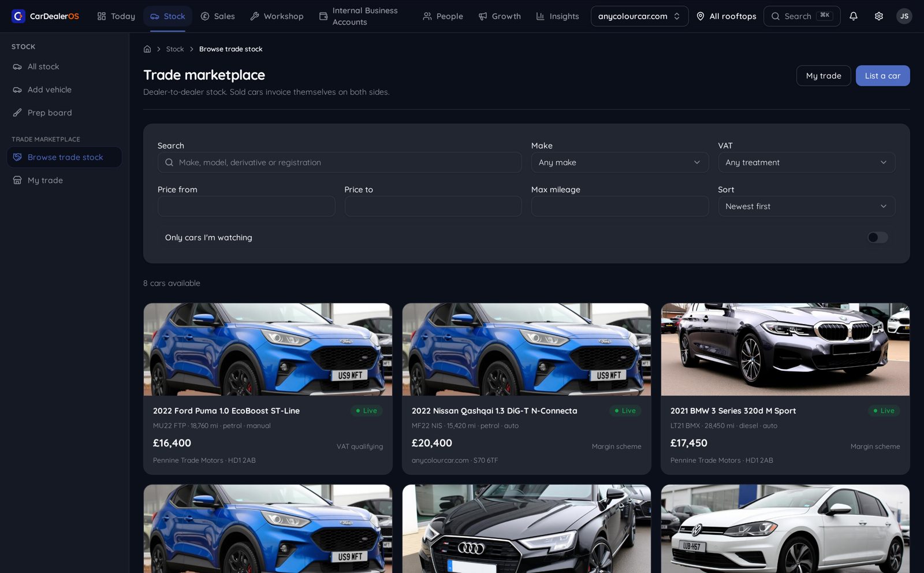Screen dimensions: 924x573
Task: Open the black Audi car photo
Action: pos(527,529)
